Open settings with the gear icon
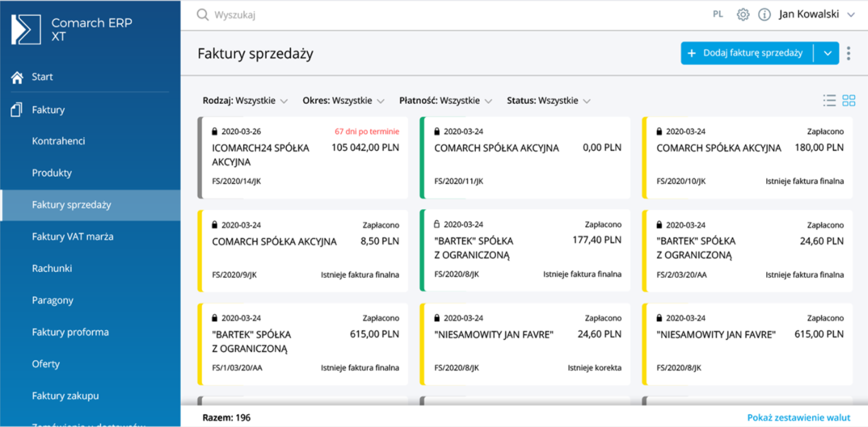 coord(743,14)
